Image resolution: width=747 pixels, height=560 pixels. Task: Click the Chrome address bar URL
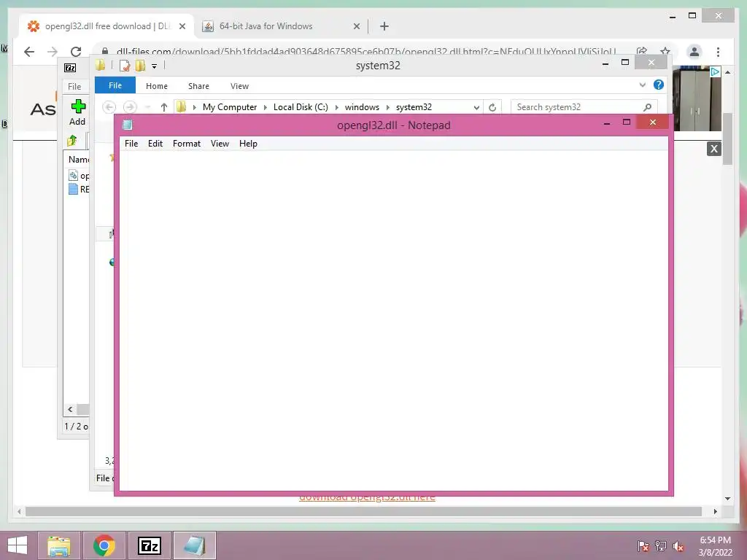coord(366,52)
